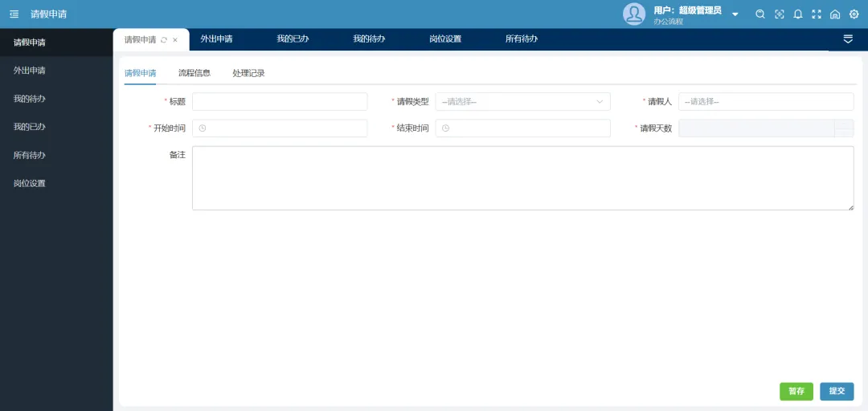Close the 请假申请 tab
The image size is (868, 411).
click(x=175, y=40)
